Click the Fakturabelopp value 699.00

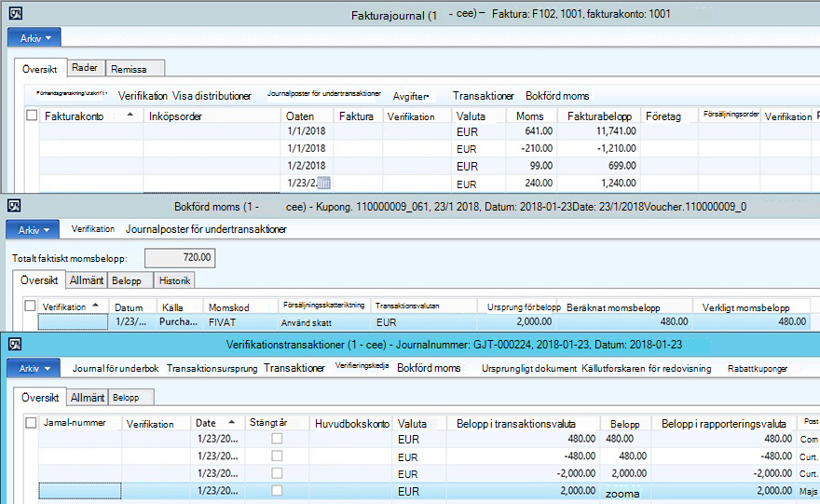point(622,165)
